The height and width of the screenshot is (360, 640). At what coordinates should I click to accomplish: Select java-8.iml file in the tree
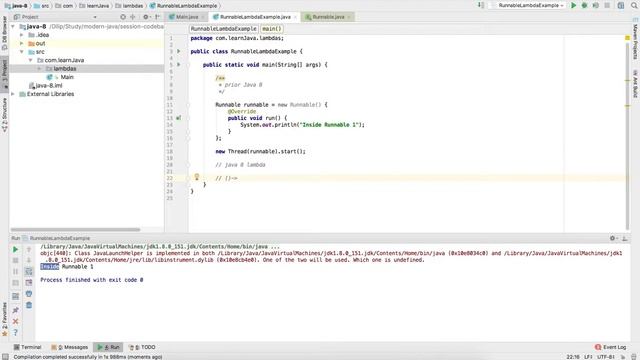point(49,86)
